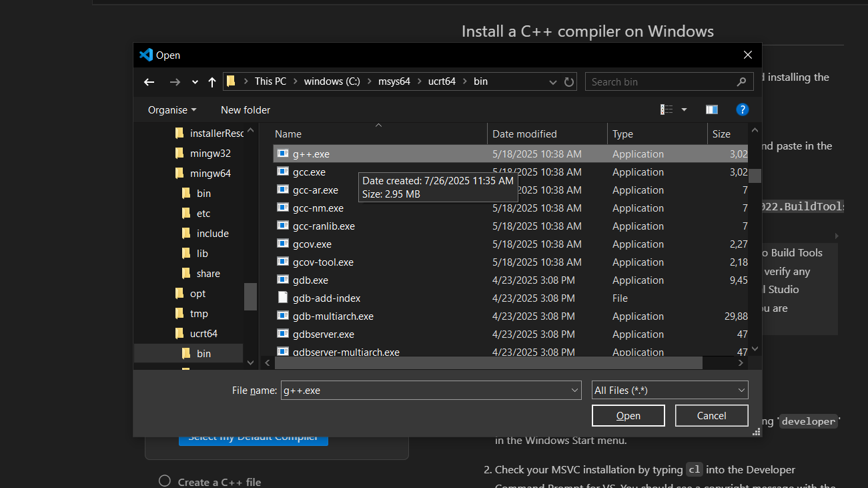Select installerResc folder in tree
This screenshot has height=488, width=868.
point(209,134)
